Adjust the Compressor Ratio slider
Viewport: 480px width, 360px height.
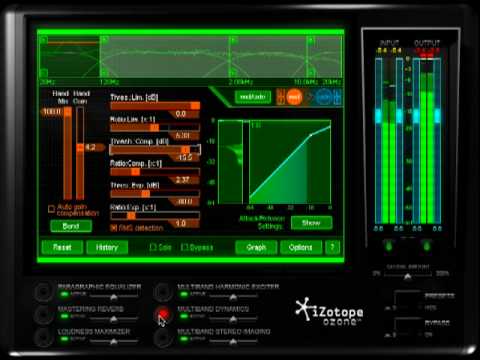155,172
